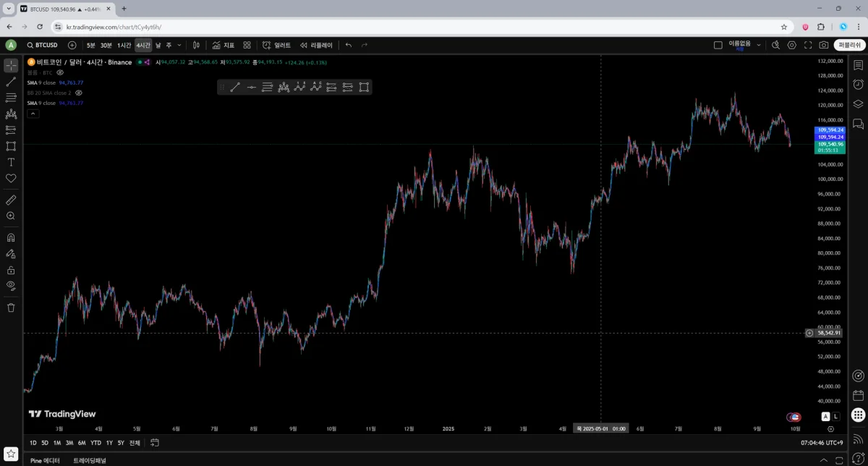Select the Text tool
The image size is (868, 466).
(11, 162)
